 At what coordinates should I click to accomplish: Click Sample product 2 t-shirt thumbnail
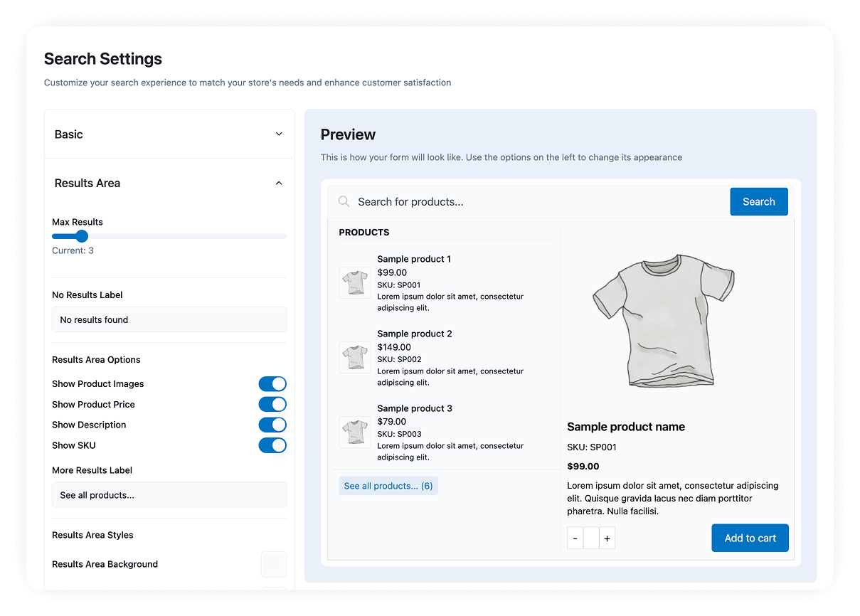tap(354, 357)
